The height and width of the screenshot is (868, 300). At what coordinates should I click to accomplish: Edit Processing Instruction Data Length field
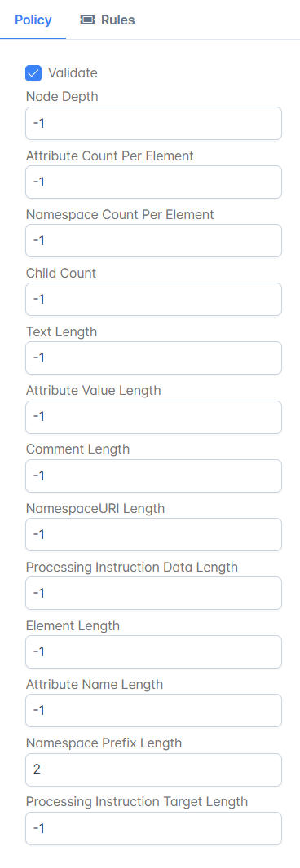point(153,594)
